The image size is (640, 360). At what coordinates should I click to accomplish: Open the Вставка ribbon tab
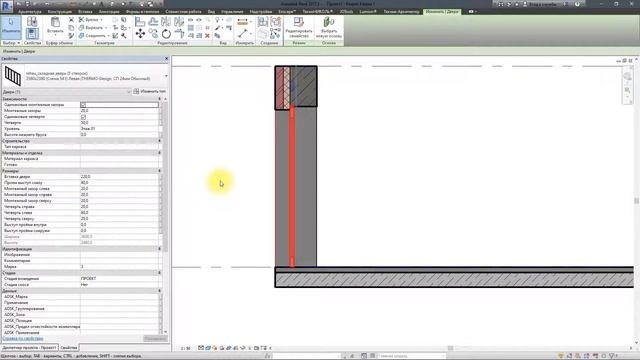(85, 12)
